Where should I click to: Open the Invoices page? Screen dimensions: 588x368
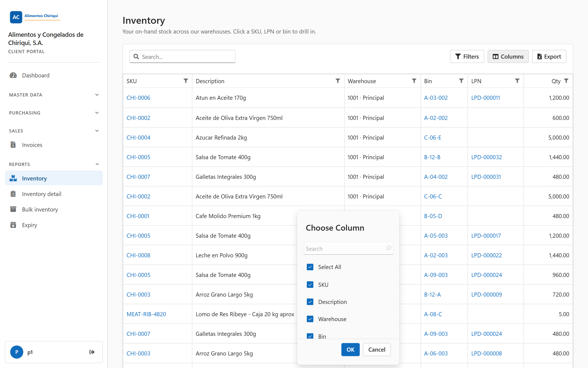tap(54, 145)
